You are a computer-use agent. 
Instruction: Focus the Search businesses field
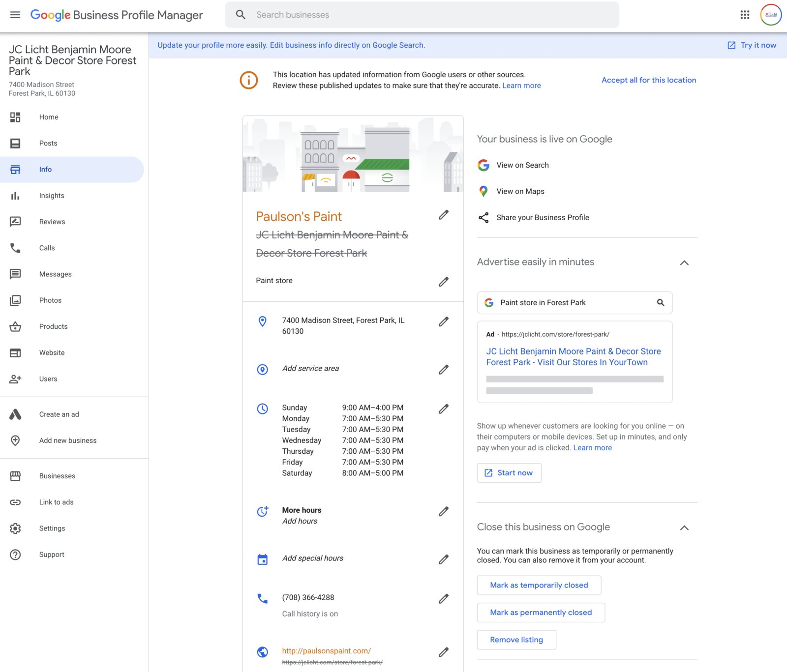[422, 15]
